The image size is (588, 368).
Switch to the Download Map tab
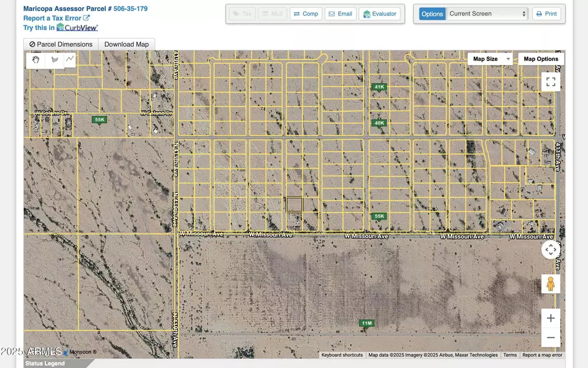[126, 44]
